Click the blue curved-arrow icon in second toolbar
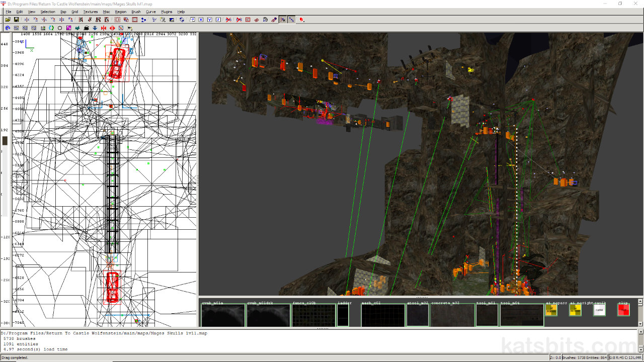The height and width of the screenshot is (362, 644). pyautogui.click(x=8, y=28)
